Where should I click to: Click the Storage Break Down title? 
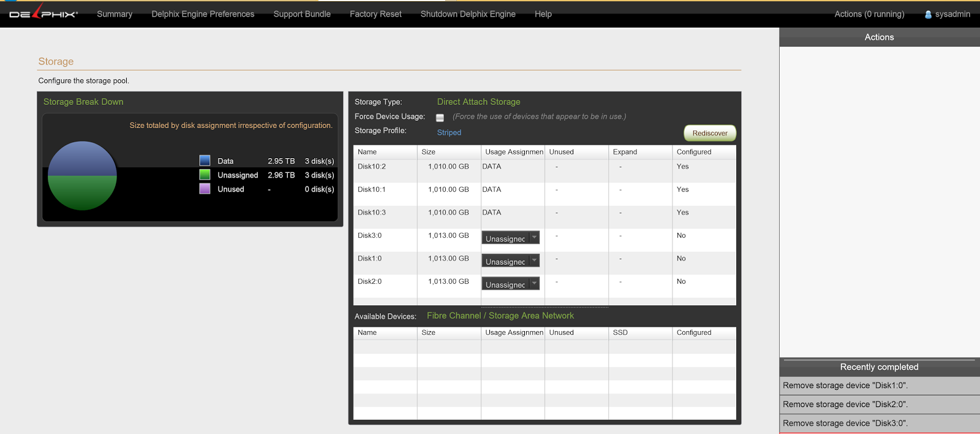(83, 102)
